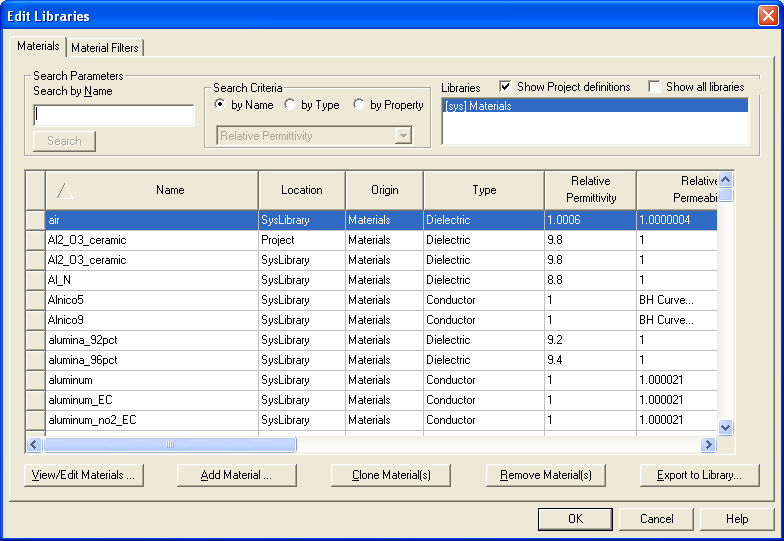Viewport: 784px width, 541px height.
Task: Select [sys] Materials in Libraries list
Action: click(595, 106)
